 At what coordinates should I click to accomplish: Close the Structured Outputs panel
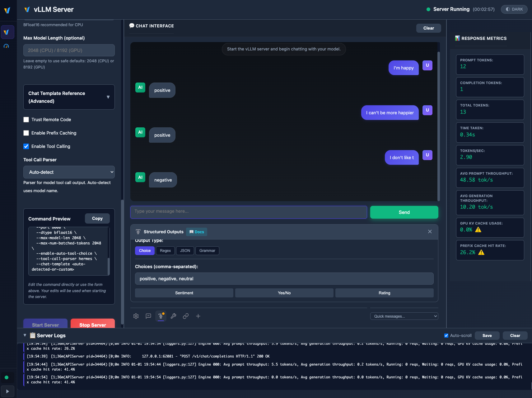click(x=430, y=232)
